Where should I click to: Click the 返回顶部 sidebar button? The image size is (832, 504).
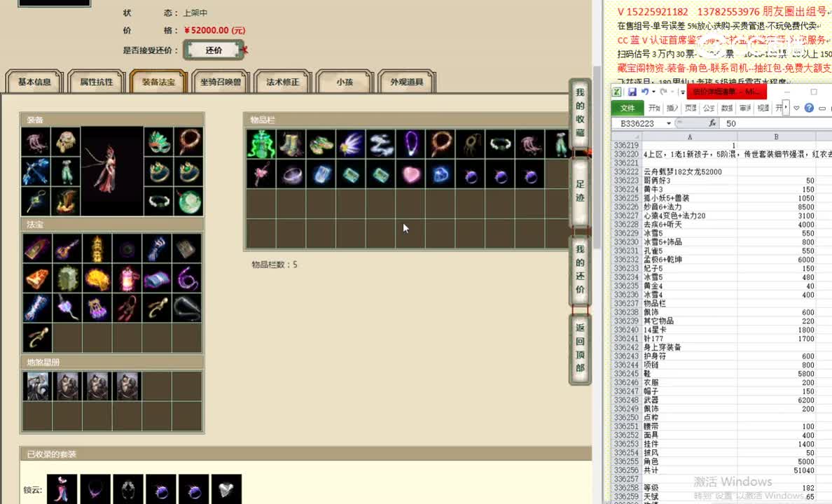click(x=579, y=349)
